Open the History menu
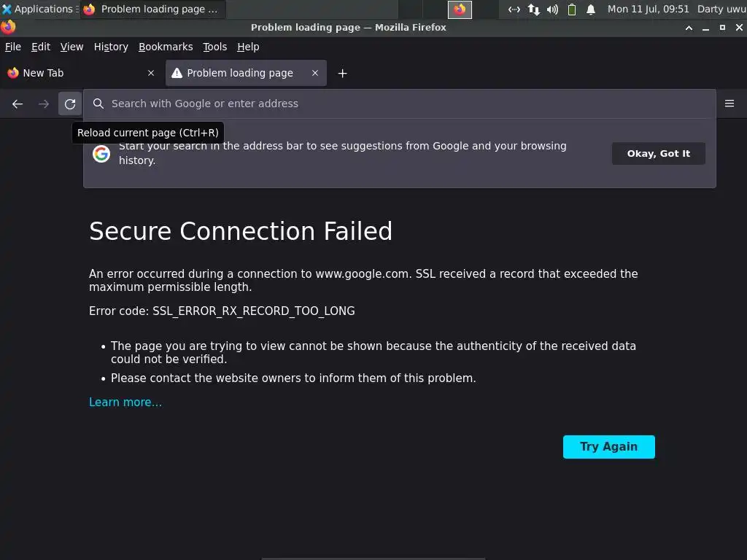Screen dimensions: 747x560 (x=111, y=47)
